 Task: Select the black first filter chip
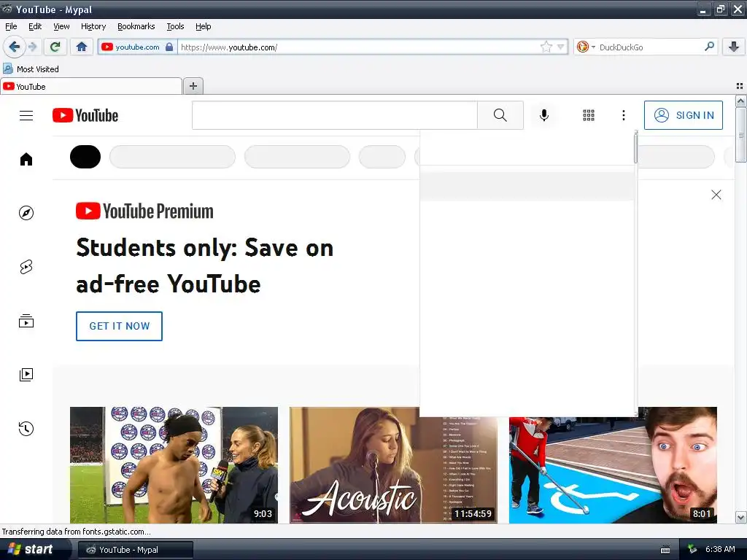pyautogui.click(x=85, y=157)
